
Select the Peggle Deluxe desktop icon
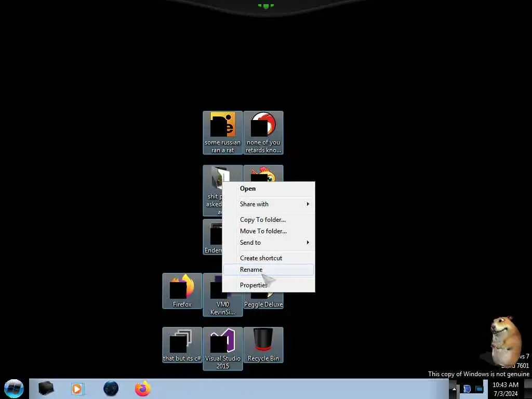(263, 301)
